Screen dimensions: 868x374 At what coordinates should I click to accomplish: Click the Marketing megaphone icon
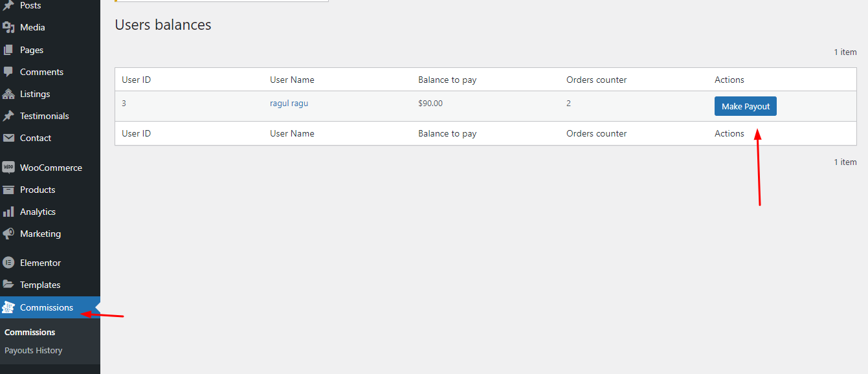tap(8, 234)
